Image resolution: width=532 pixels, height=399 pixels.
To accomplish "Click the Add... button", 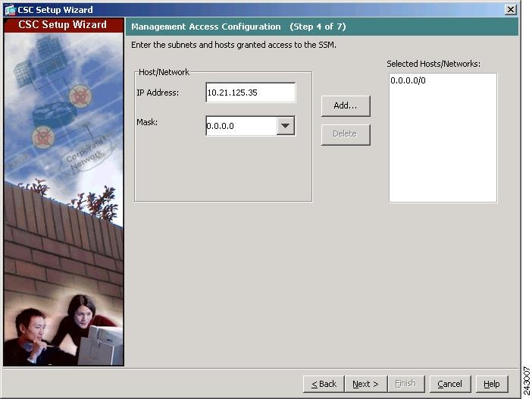I will 346,105.
